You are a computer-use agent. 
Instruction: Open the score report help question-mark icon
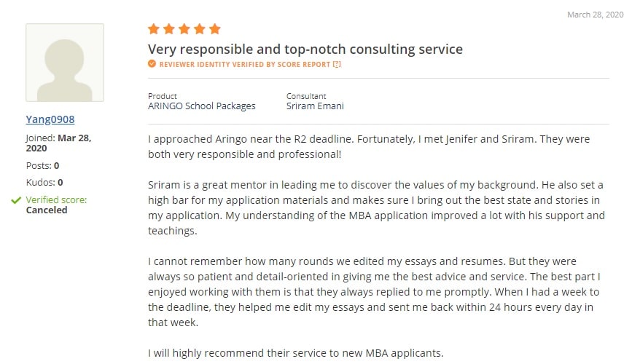[337, 64]
